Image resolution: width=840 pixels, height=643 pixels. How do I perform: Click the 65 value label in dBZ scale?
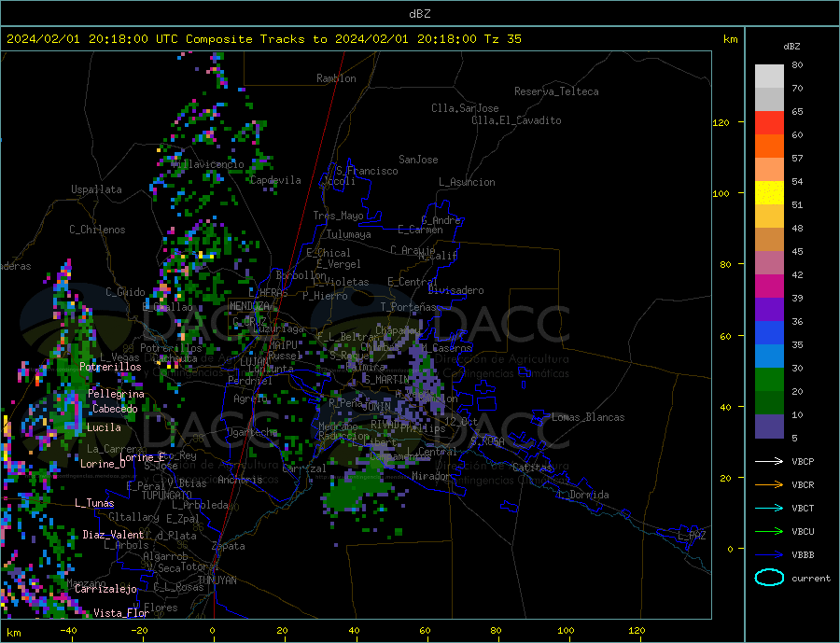pos(797,111)
